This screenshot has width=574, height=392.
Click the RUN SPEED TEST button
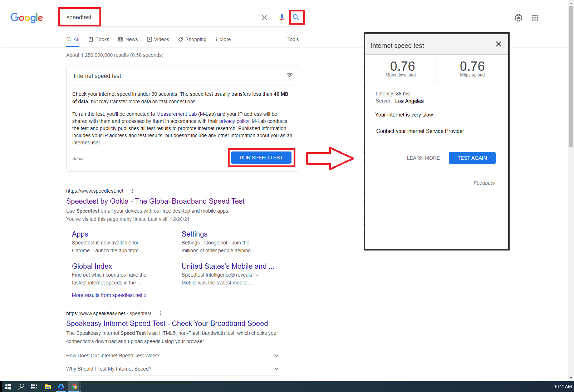pos(261,158)
